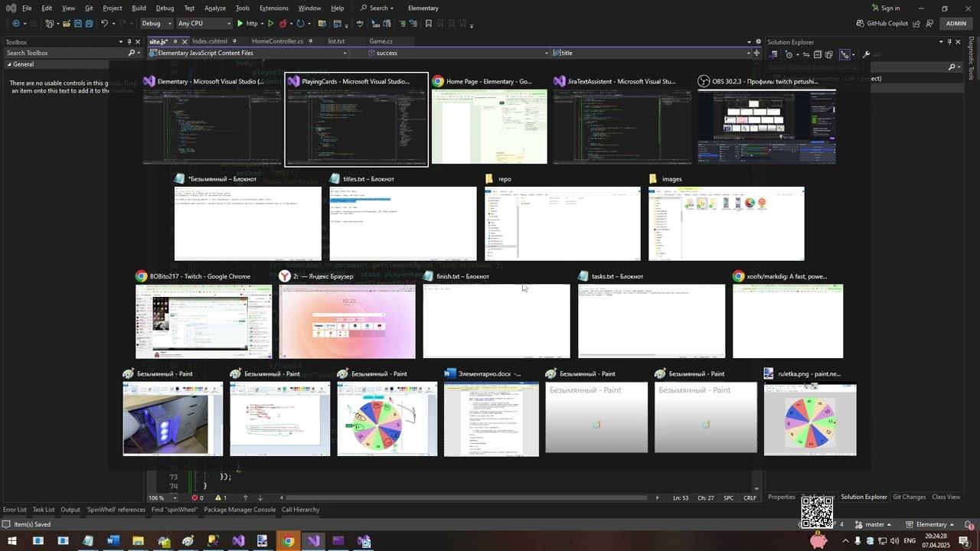Open the Debug menu
The image size is (980, 551).
[165, 8]
